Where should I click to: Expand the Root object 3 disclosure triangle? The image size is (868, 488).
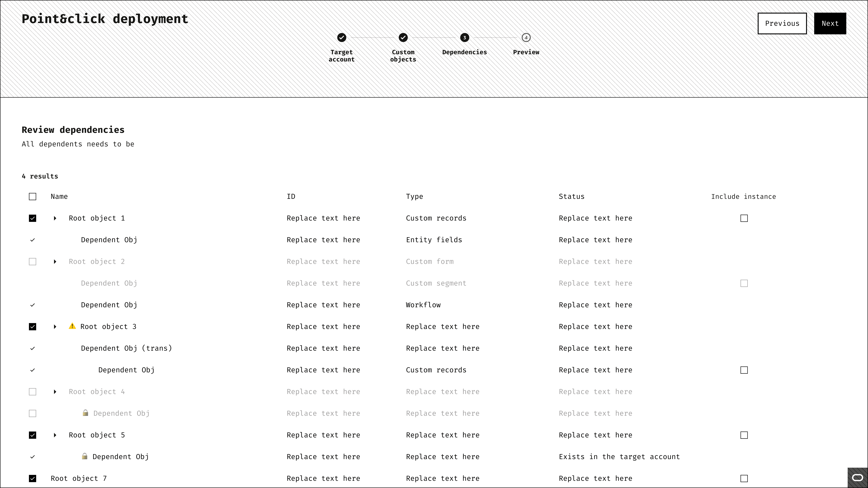55,327
